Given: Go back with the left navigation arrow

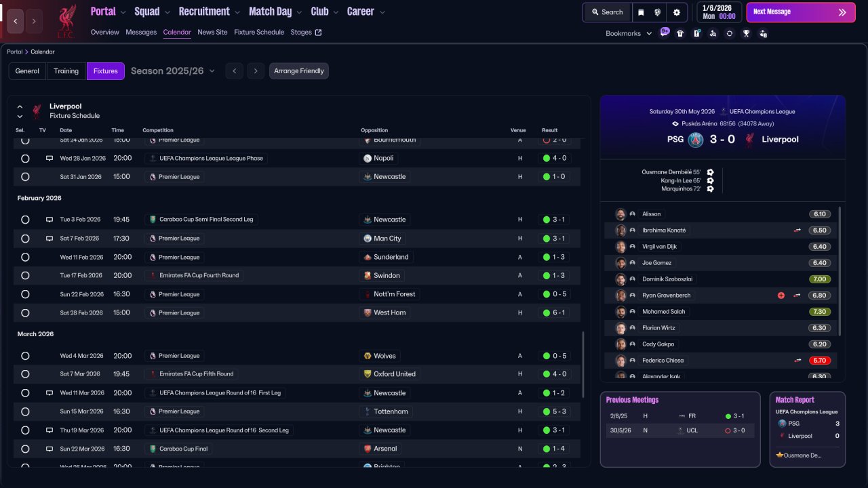Looking at the screenshot, I should (x=16, y=21).
